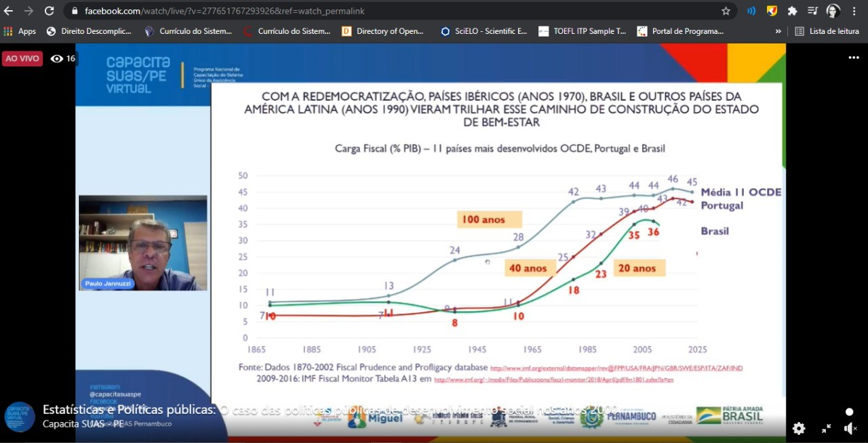Open Lista de leitura reading list
Screen dimensions: 868x443
coord(827,31)
